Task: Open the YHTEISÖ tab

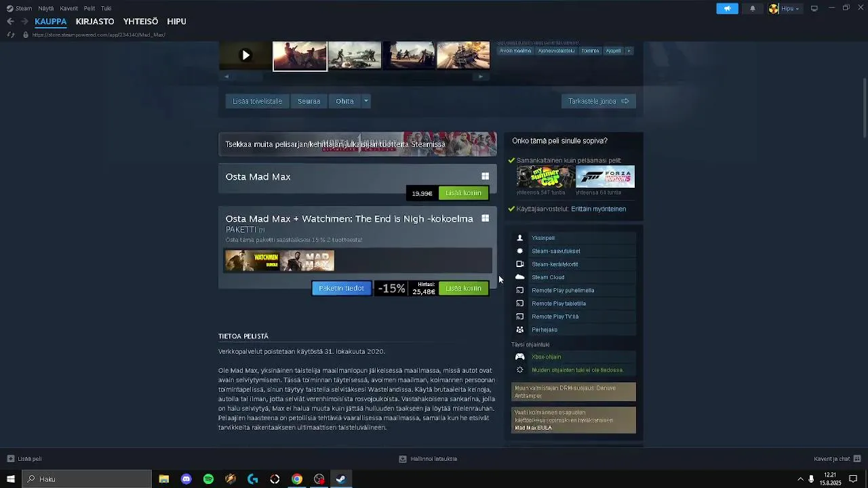Action: pyautogui.click(x=140, y=22)
